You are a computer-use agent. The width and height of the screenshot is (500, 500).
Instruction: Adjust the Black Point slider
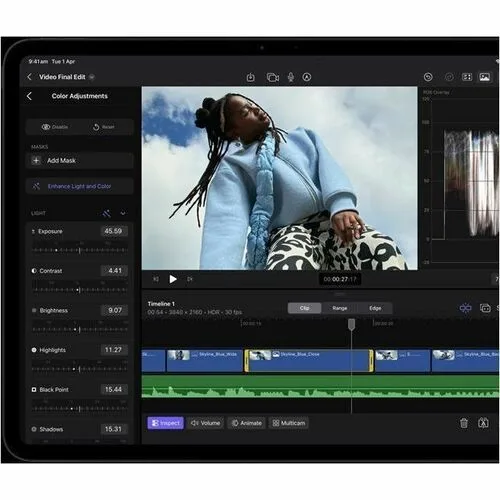(x=80, y=408)
